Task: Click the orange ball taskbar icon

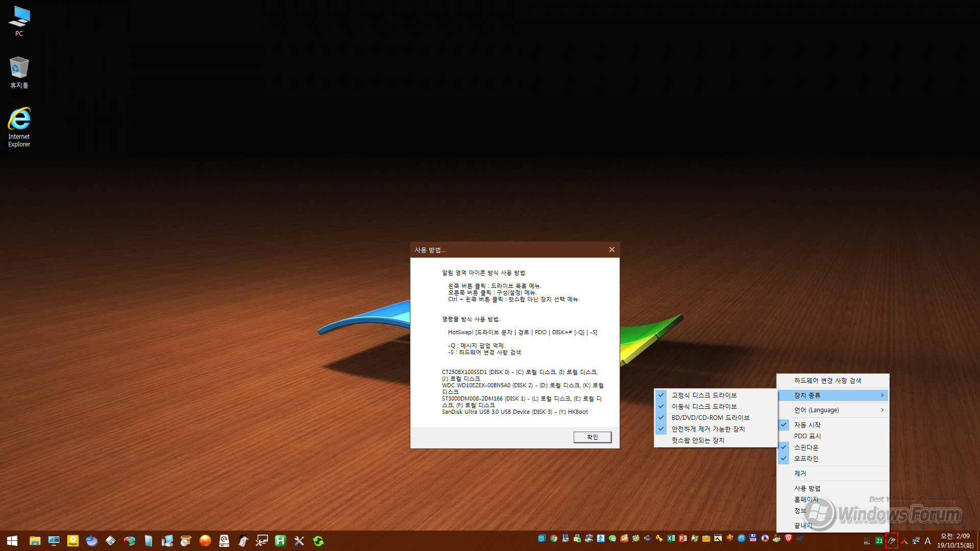Action: [205, 541]
